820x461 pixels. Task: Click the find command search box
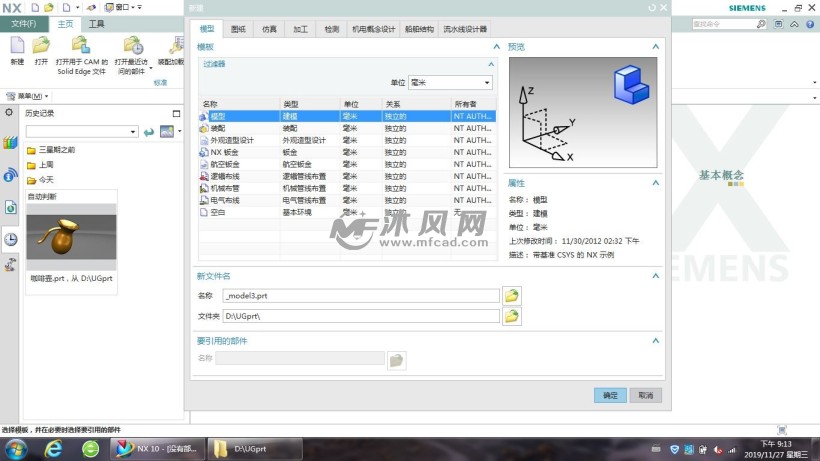click(723, 24)
